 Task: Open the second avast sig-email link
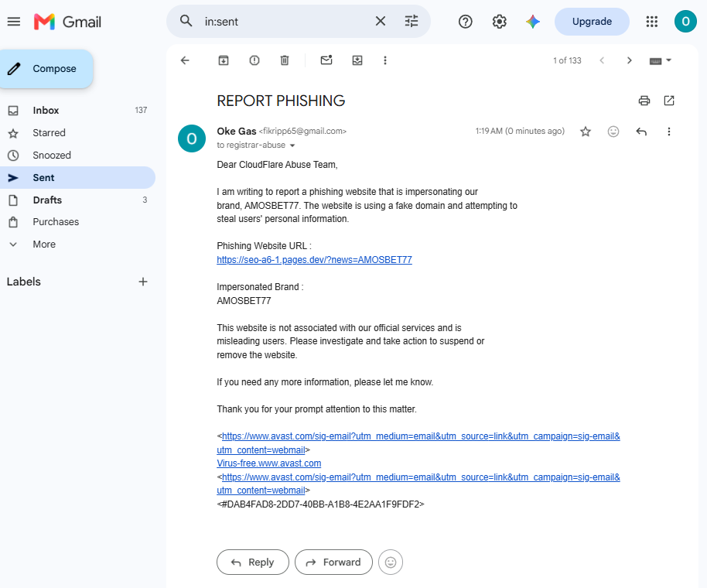click(x=421, y=477)
